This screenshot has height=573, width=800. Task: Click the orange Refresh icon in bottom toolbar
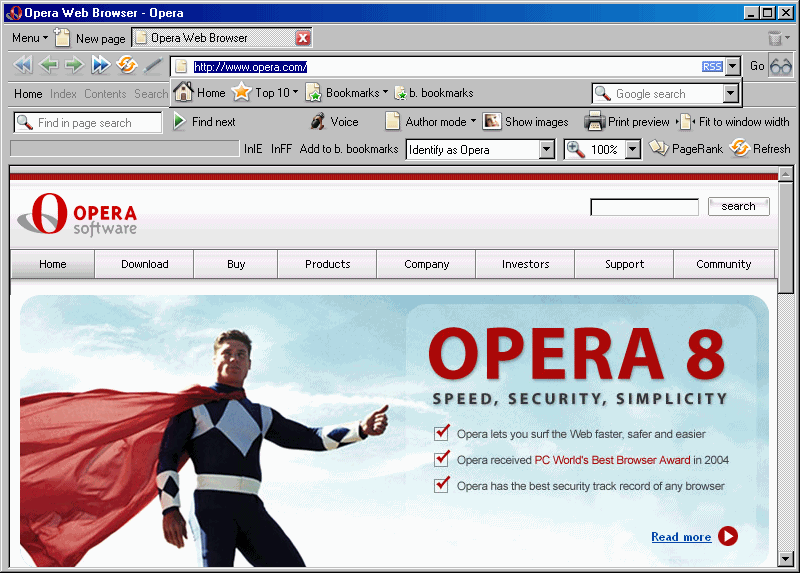point(739,148)
